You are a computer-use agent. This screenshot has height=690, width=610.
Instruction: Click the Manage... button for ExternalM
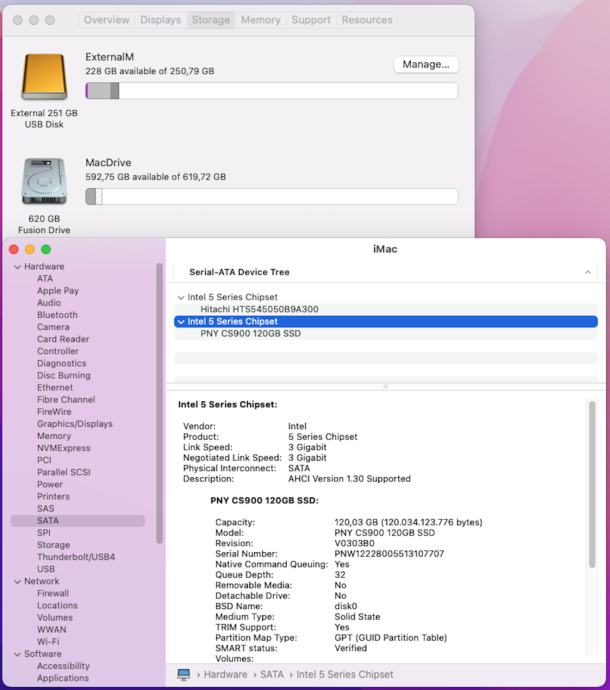point(426,64)
